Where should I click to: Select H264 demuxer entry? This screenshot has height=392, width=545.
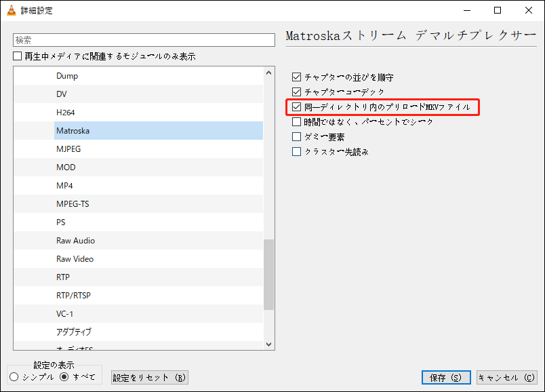coord(138,113)
